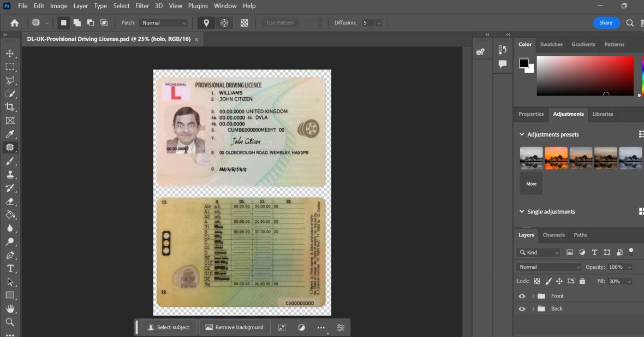The image size is (644, 337).
Task: Activate the Eyedropper tool
Action: tap(11, 134)
